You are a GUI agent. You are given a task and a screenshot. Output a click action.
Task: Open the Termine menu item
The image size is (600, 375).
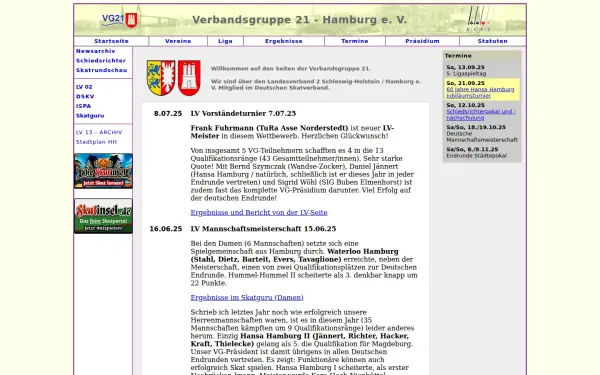355,41
